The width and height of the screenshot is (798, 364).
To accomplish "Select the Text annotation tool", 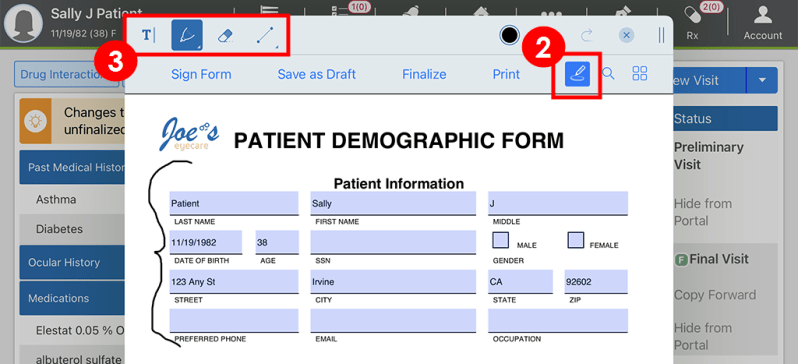I will tap(148, 36).
